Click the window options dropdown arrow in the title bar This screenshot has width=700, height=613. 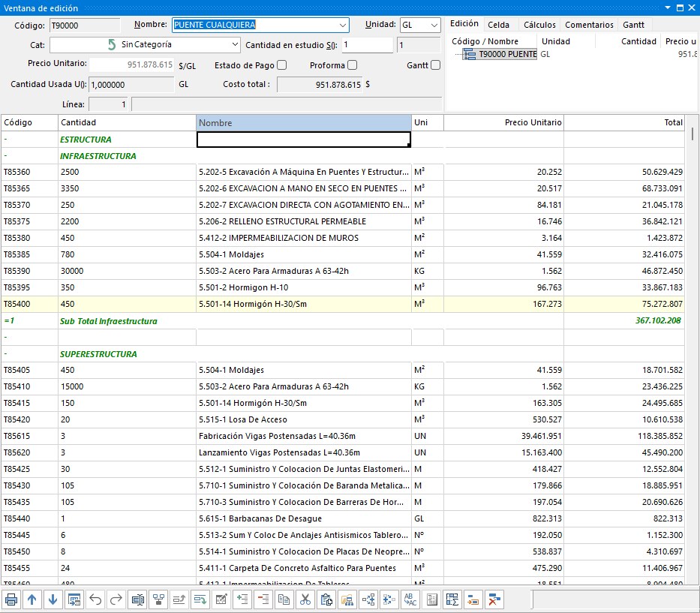668,8
